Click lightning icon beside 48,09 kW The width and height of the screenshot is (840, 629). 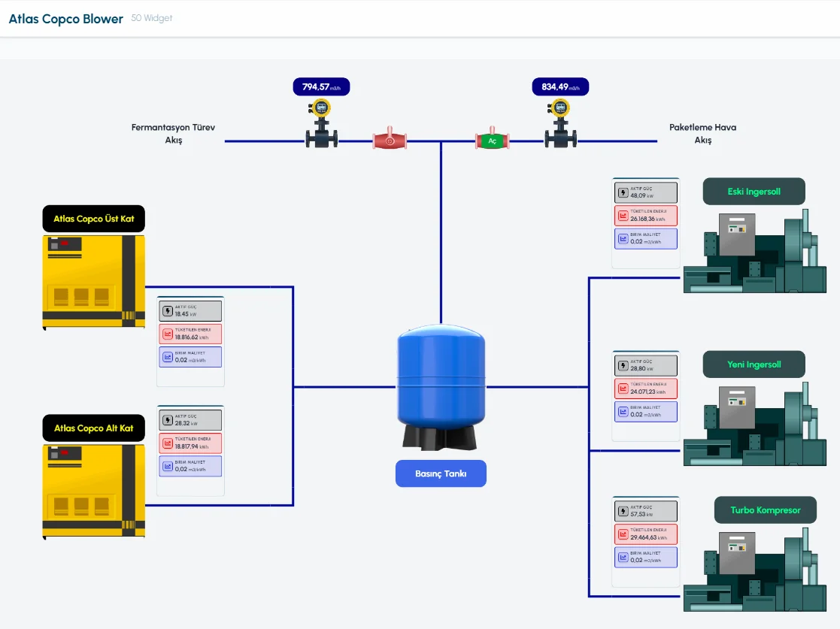pos(623,192)
